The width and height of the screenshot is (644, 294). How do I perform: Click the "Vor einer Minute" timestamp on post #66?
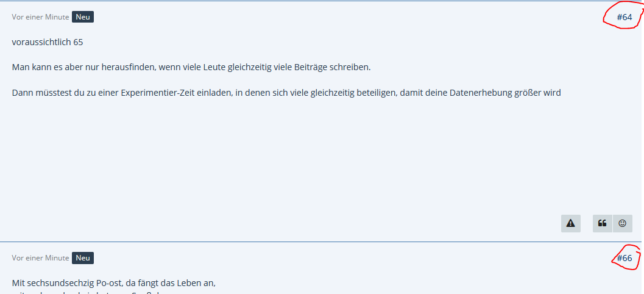point(40,258)
